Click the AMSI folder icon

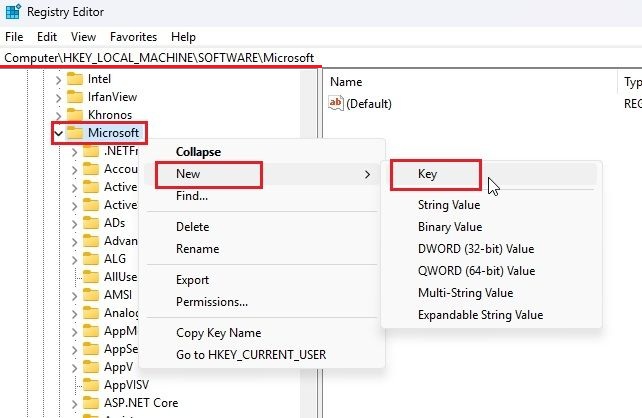(x=91, y=295)
